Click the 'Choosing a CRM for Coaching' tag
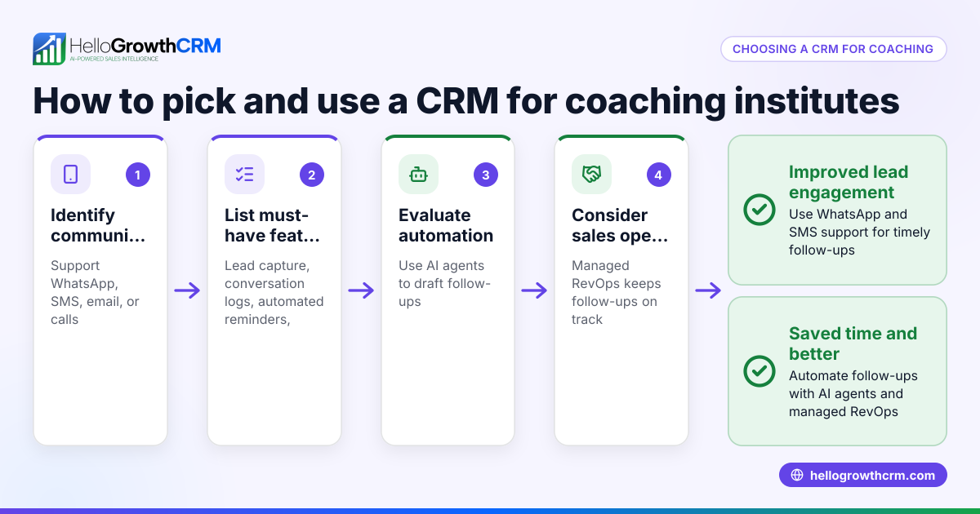Viewport: 980px width, 514px height. point(833,49)
